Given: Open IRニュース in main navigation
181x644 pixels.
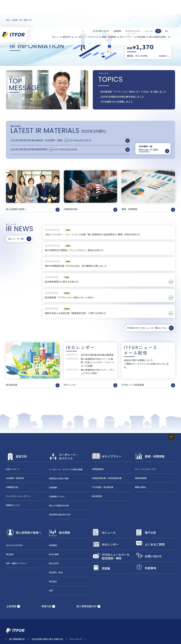Looking at the screenshot, I should (x=57, y=37).
